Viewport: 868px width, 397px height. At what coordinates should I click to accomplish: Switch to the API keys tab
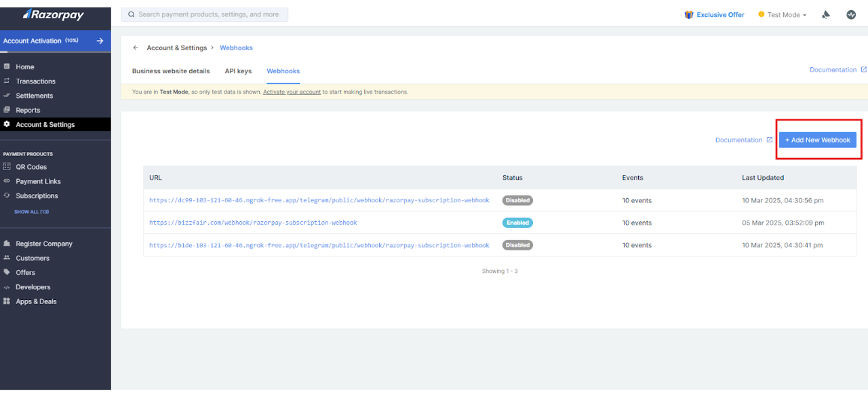coord(238,71)
